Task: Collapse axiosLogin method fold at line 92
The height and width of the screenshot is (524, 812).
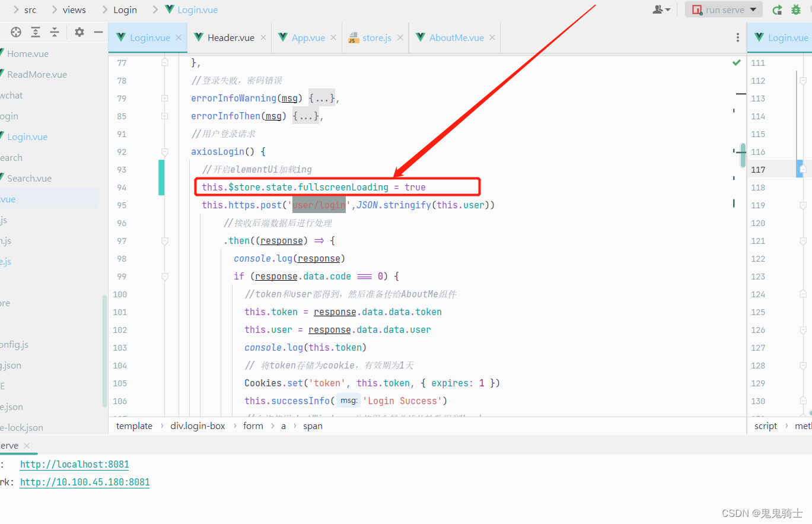Action: 164,151
